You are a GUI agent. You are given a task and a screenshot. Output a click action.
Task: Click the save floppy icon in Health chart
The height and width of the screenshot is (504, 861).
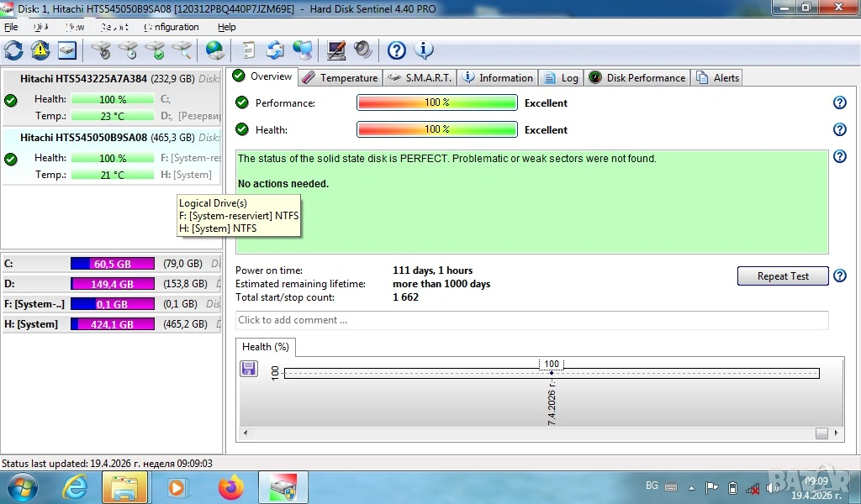pos(249,368)
